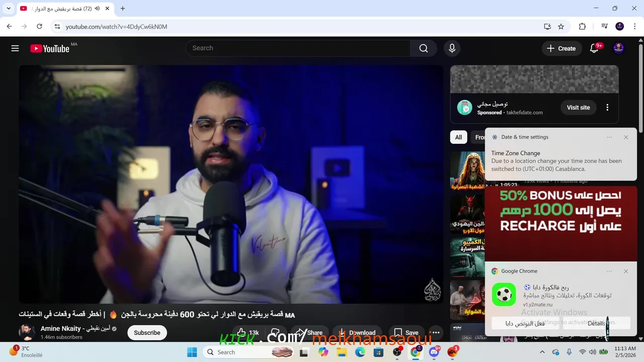The image size is (644, 362).
Task: Mute audio on the YouTube tab
Action: coord(97,9)
